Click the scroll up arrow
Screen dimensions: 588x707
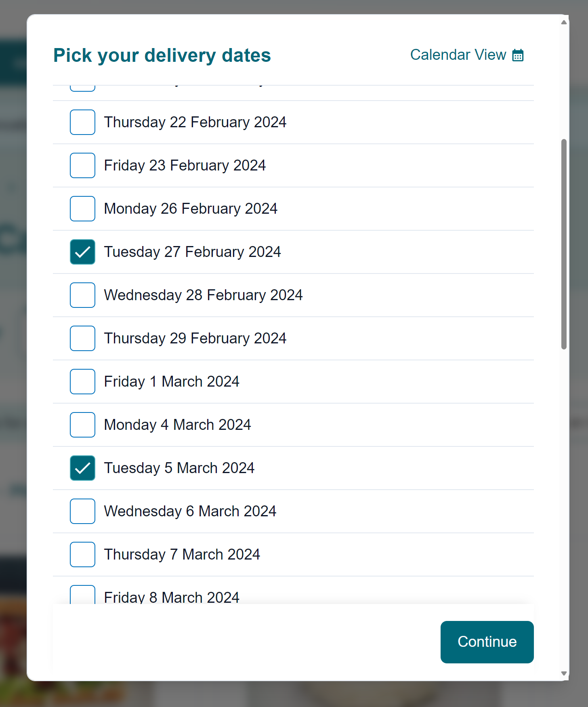[x=564, y=22]
